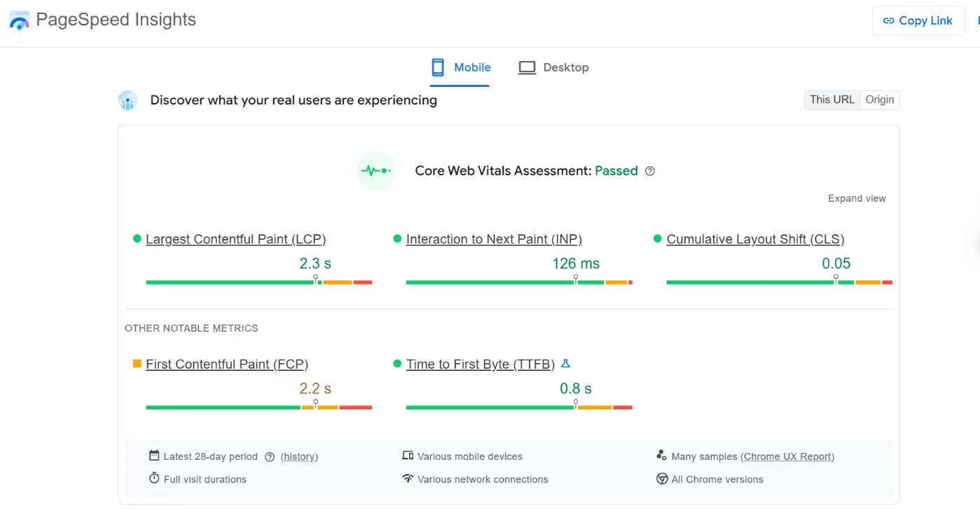Click the Copy Link button
Screen dimensions: 980x509
[x=918, y=20]
